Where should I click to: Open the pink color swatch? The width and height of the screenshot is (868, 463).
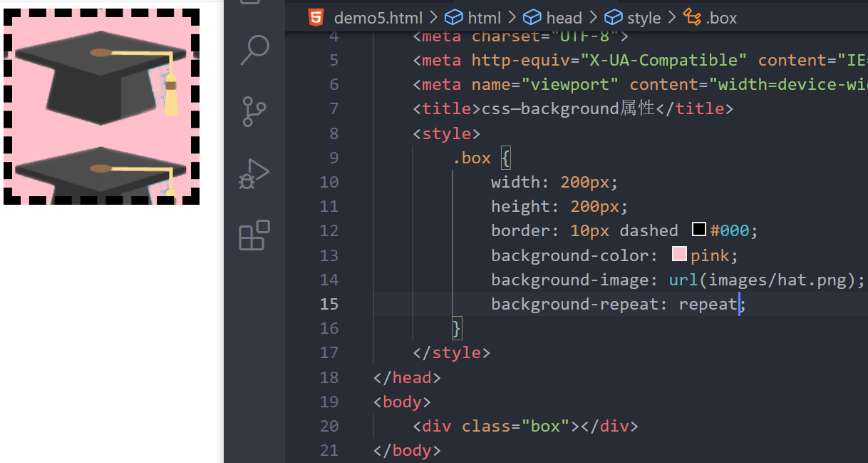coord(679,254)
